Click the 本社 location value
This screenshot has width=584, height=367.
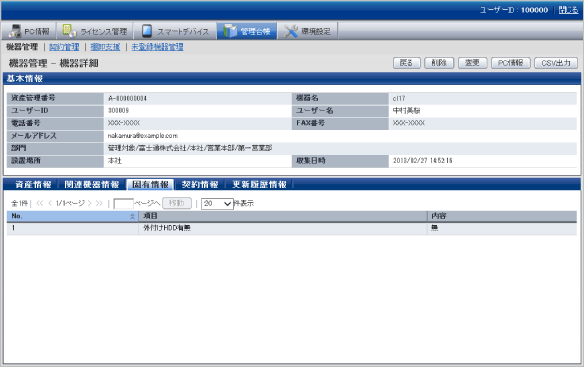[x=114, y=161]
